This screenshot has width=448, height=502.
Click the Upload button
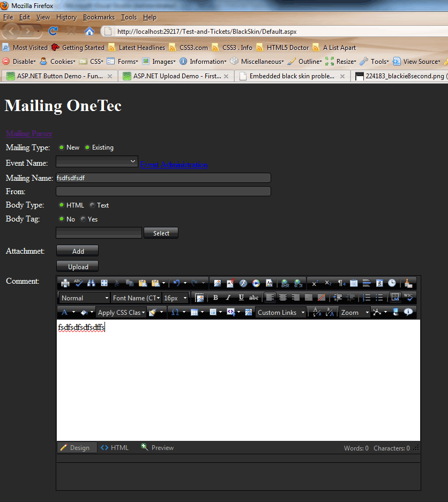tap(78, 267)
